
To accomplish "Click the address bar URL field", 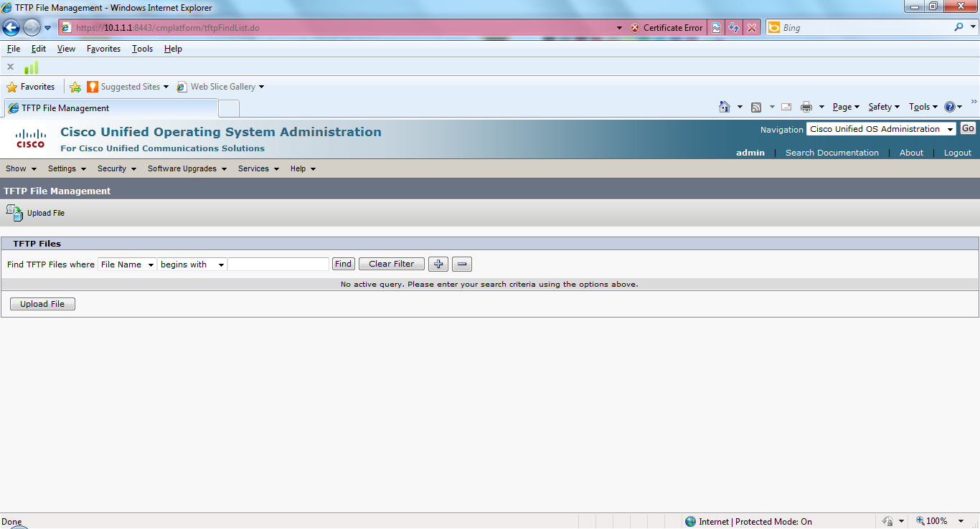I will [337, 28].
